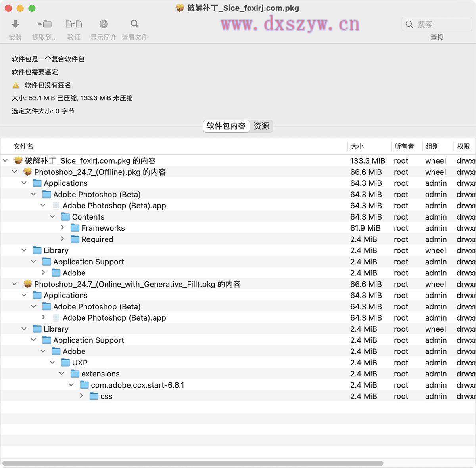Click the Contents folder icon
Screen dimensions: 476x468
tap(65, 217)
